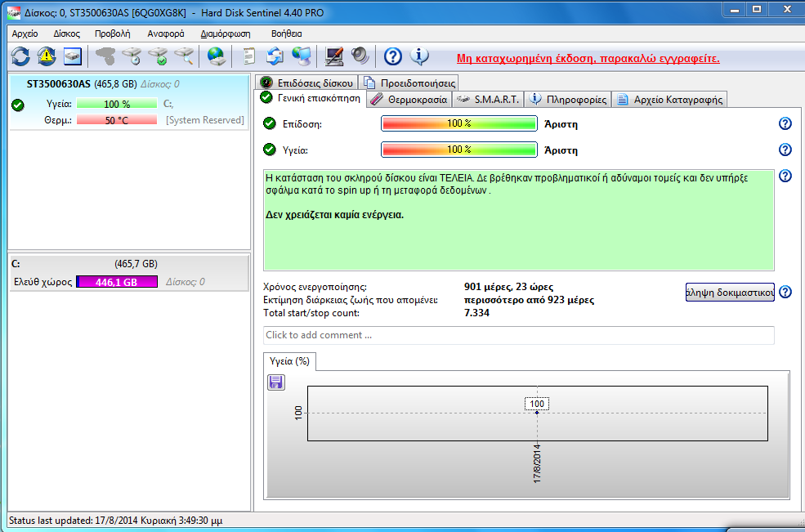The width and height of the screenshot is (805, 532).
Task: Open the Αναφορά menu
Action: (166, 34)
